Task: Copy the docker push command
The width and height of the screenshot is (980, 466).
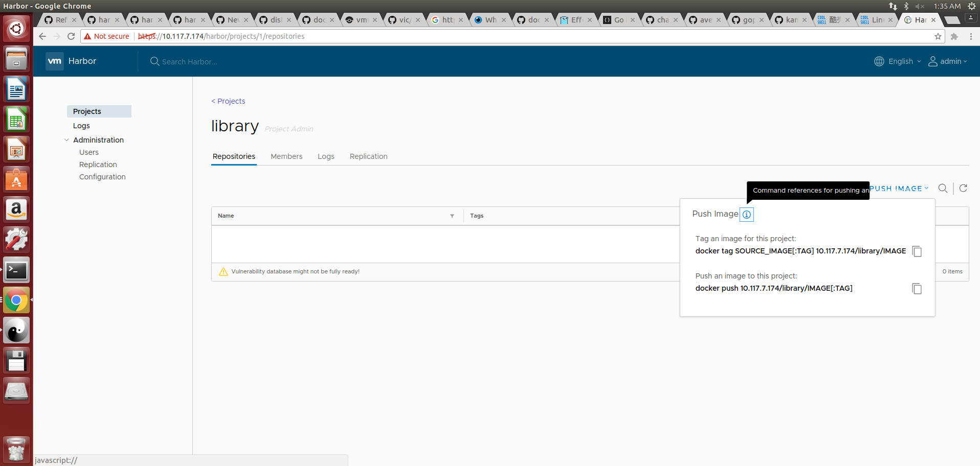Action: [x=917, y=289]
